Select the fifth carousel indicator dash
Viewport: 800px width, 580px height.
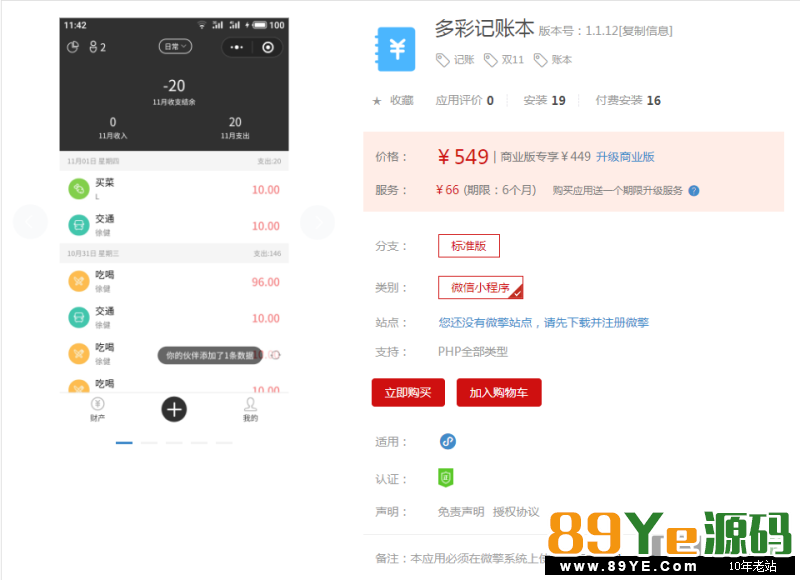pos(224,443)
